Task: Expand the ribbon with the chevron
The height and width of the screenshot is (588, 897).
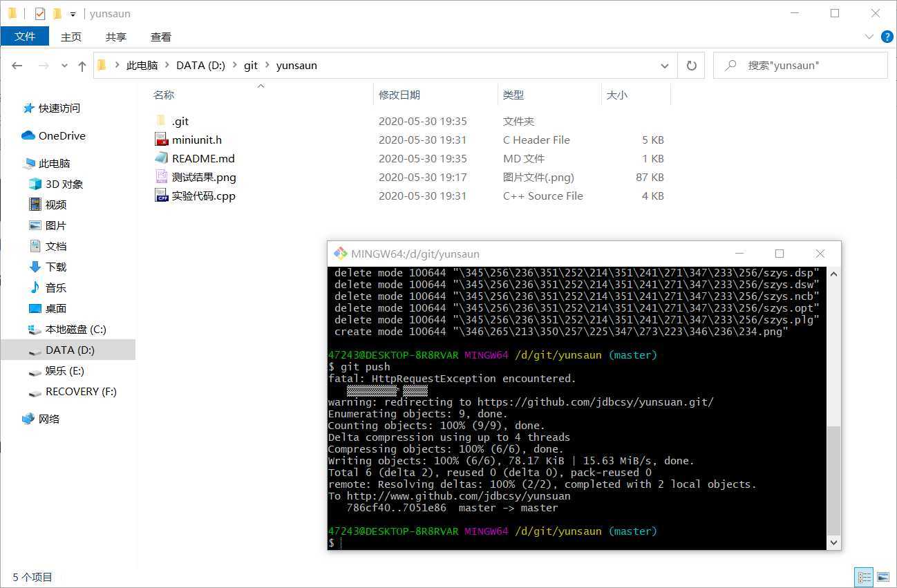Action: click(x=869, y=37)
